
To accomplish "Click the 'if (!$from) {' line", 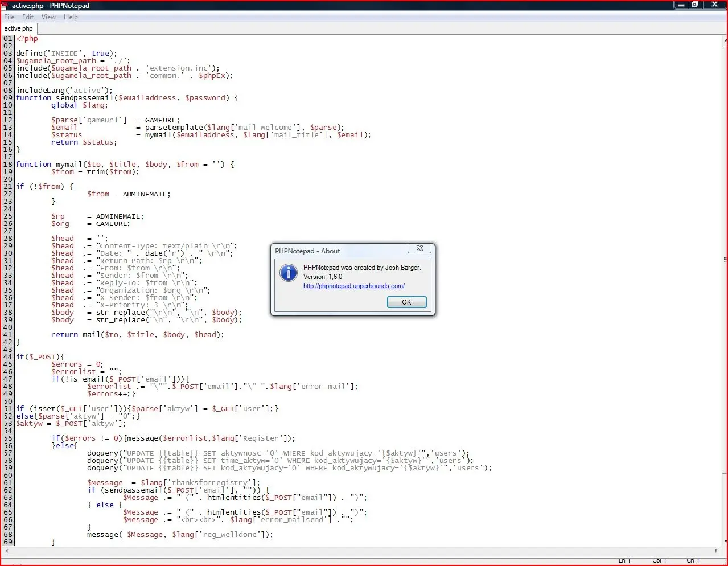I will (44, 187).
